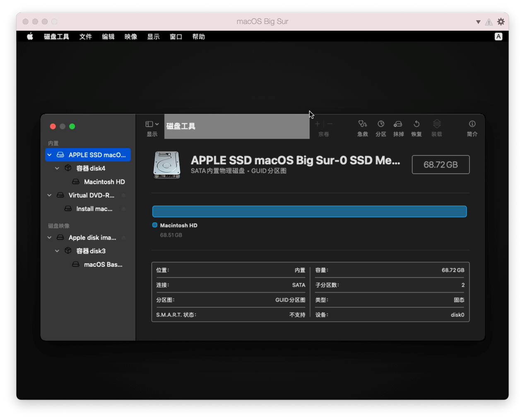The height and width of the screenshot is (420, 525).
Task: Open the 窗口 menu
Action: coord(176,36)
